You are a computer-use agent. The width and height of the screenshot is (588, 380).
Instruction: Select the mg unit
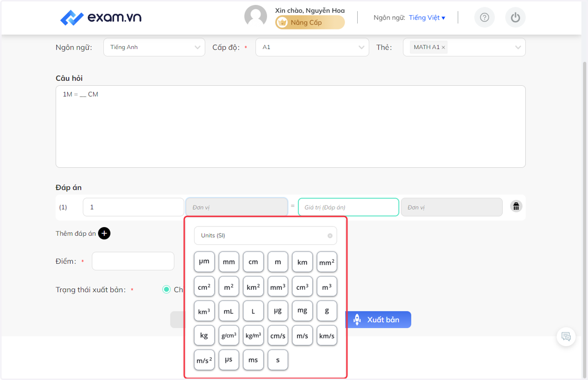(x=302, y=311)
